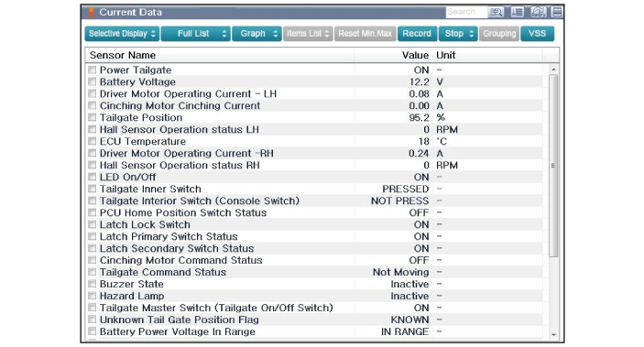
Task: Click the Grouping button
Action: [x=499, y=34]
